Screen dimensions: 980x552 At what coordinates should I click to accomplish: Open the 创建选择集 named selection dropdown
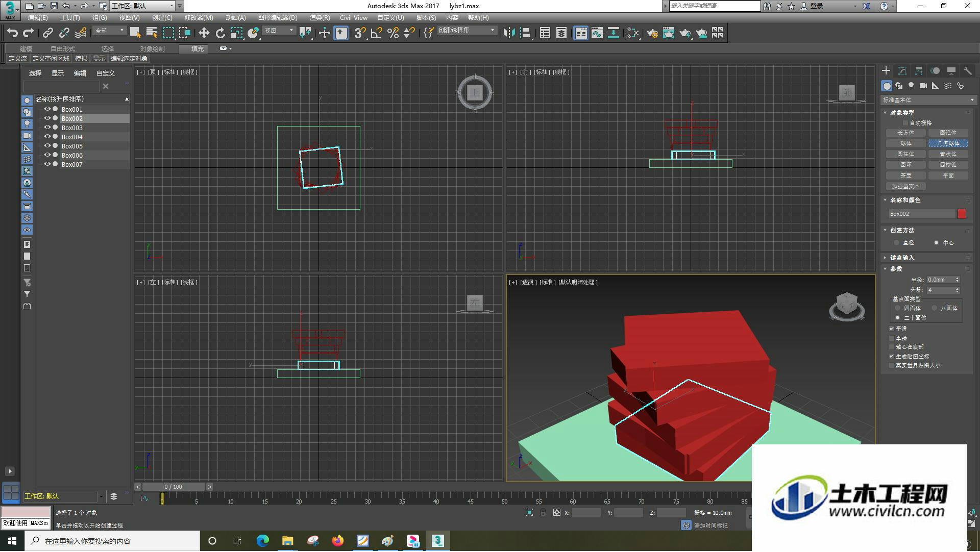467,31
